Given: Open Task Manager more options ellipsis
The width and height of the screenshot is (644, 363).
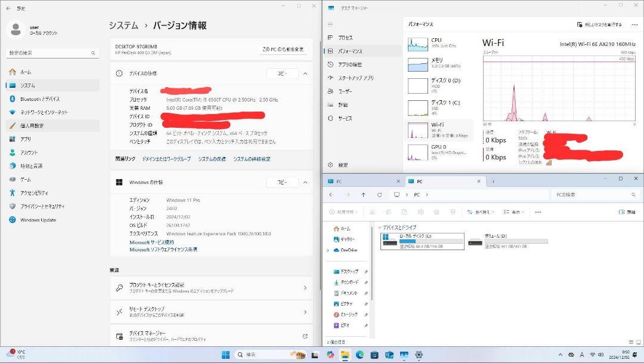Looking at the screenshot, I should 634,24.
